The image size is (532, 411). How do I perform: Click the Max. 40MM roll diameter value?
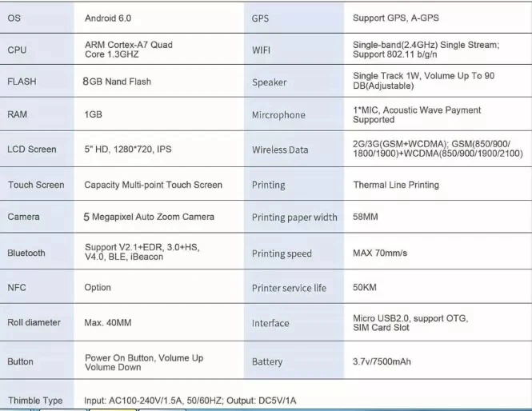[107, 323]
